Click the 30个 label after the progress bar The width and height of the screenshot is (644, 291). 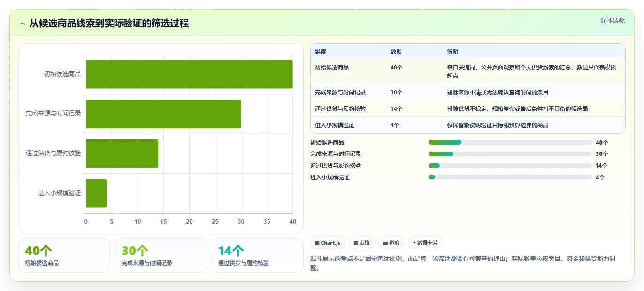pyautogui.click(x=601, y=154)
